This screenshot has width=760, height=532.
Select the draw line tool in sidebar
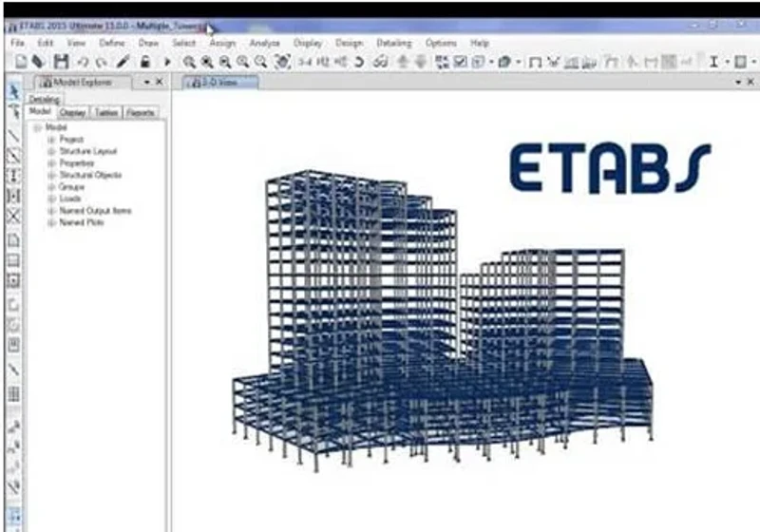(13, 136)
